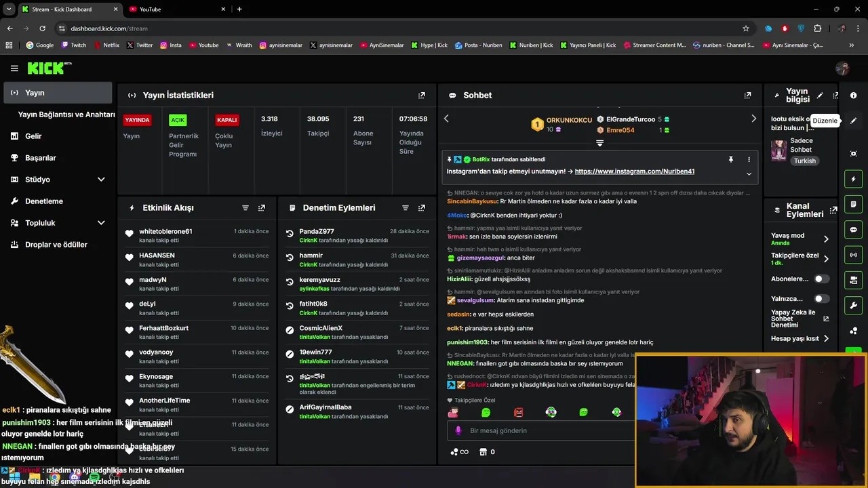Collapse the chat leaderboard handle
This screenshot has height=488, width=868.
click(x=599, y=143)
